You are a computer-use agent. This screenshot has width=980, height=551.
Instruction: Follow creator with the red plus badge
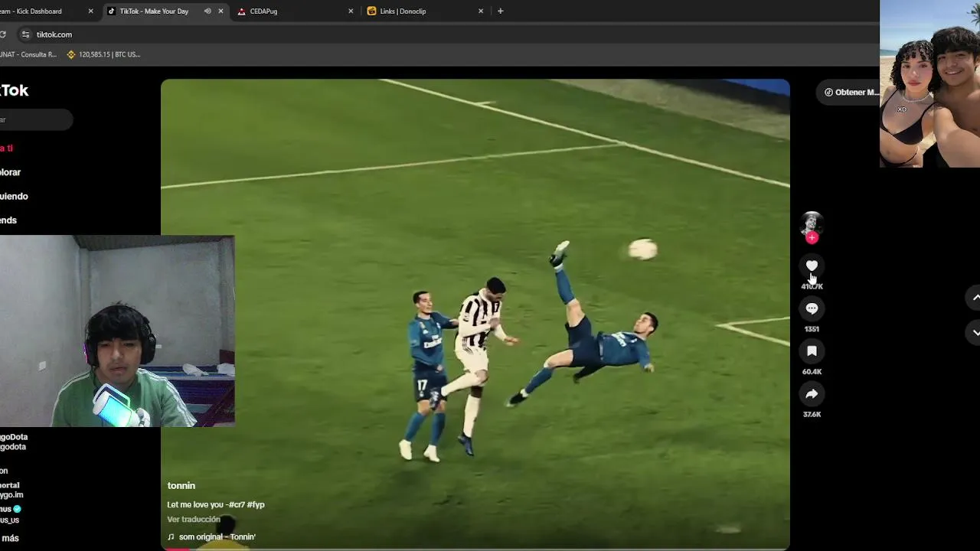tap(812, 238)
